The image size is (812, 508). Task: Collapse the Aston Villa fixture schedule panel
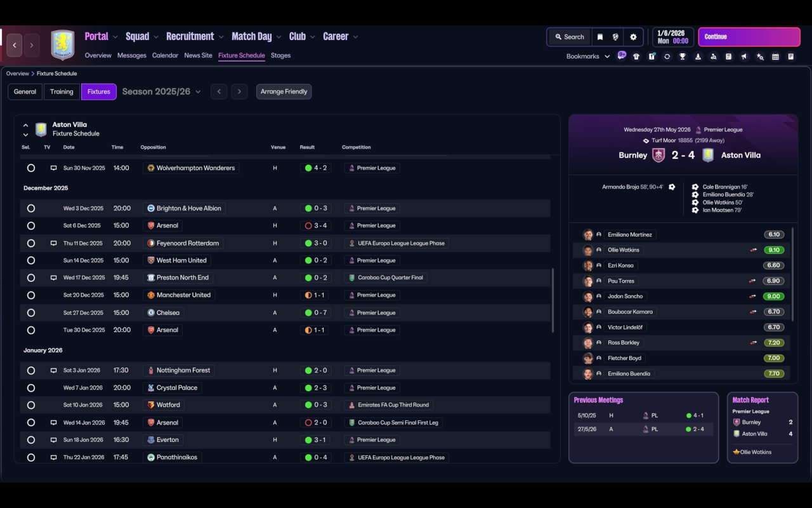pyautogui.click(x=25, y=126)
